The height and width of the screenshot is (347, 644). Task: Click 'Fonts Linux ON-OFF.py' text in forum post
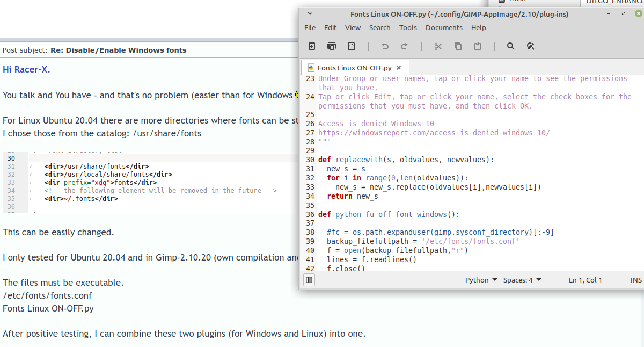(48, 308)
